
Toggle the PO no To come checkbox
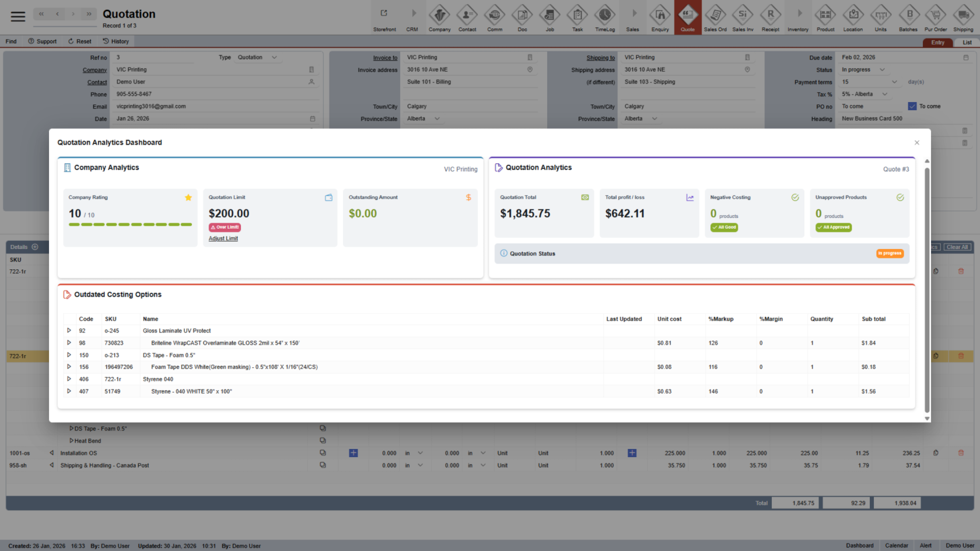click(x=912, y=106)
